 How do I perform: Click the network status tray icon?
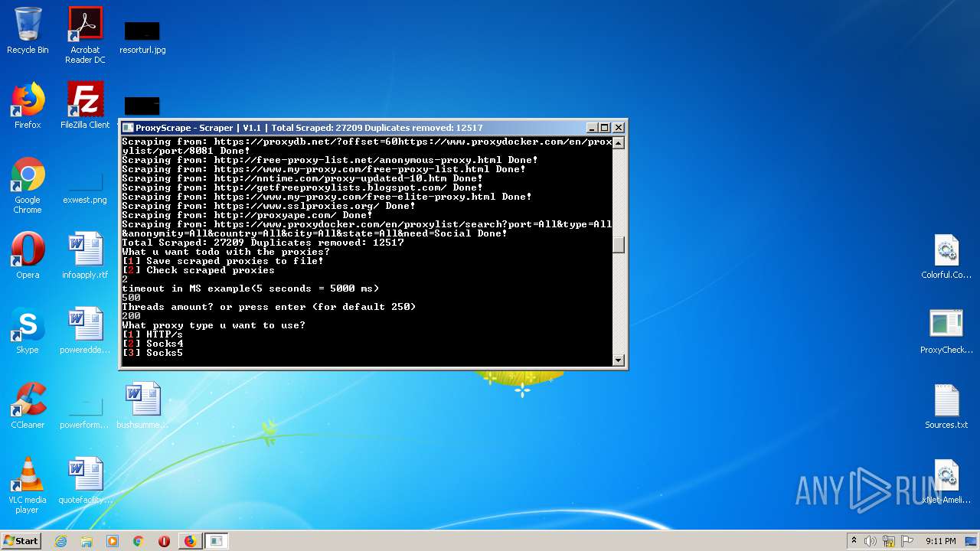pos(888,541)
